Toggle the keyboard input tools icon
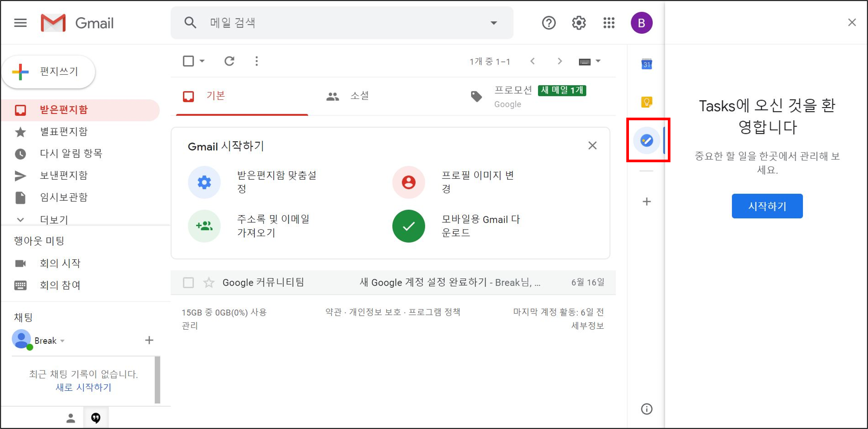This screenshot has height=429, width=868. point(584,62)
